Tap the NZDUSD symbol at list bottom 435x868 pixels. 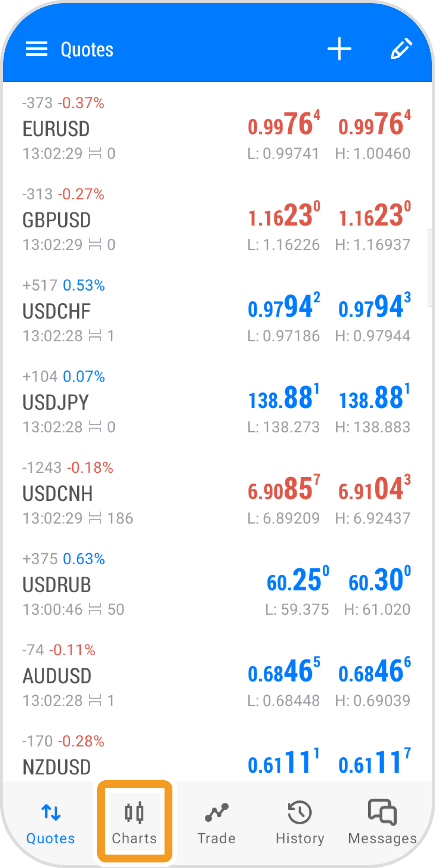point(57,767)
